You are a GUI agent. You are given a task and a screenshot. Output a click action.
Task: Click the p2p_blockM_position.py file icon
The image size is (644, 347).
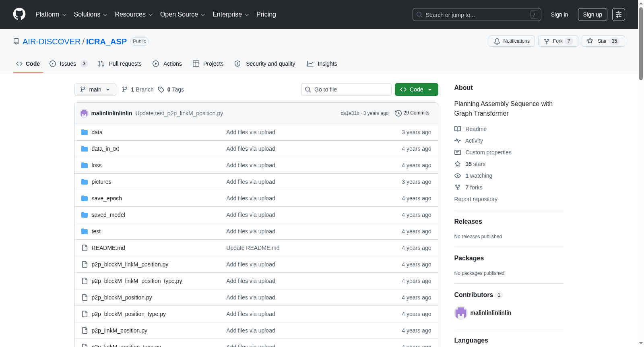(x=85, y=297)
